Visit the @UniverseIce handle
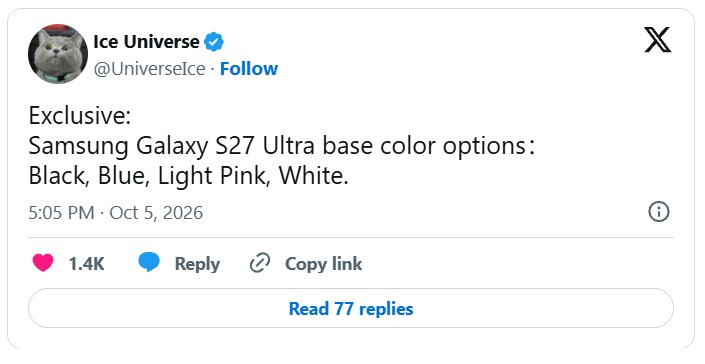This screenshot has width=705, height=364. (150, 69)
